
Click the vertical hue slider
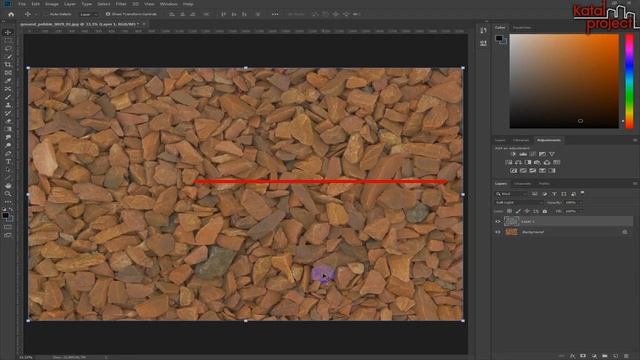point(630,81)
